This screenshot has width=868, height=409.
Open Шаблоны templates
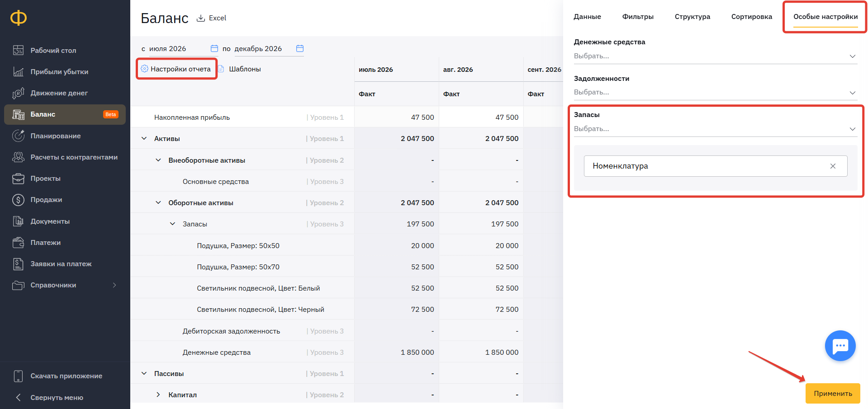pos(245,69)
